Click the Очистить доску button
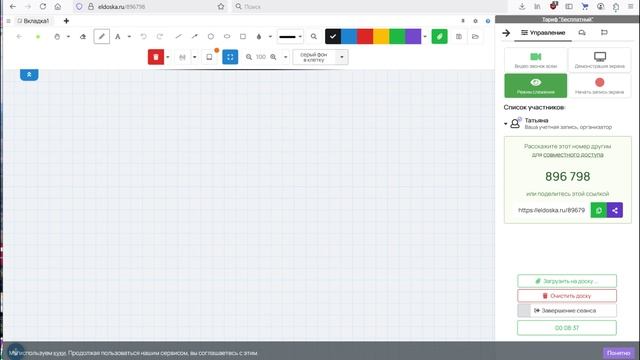This screenshot has width=640, height=360. [567, 296]
